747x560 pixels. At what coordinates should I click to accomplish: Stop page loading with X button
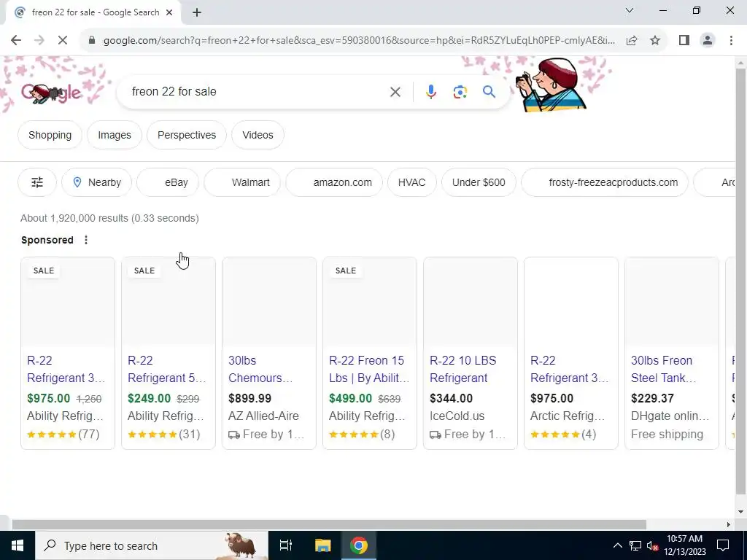click(x=63, y=41)
